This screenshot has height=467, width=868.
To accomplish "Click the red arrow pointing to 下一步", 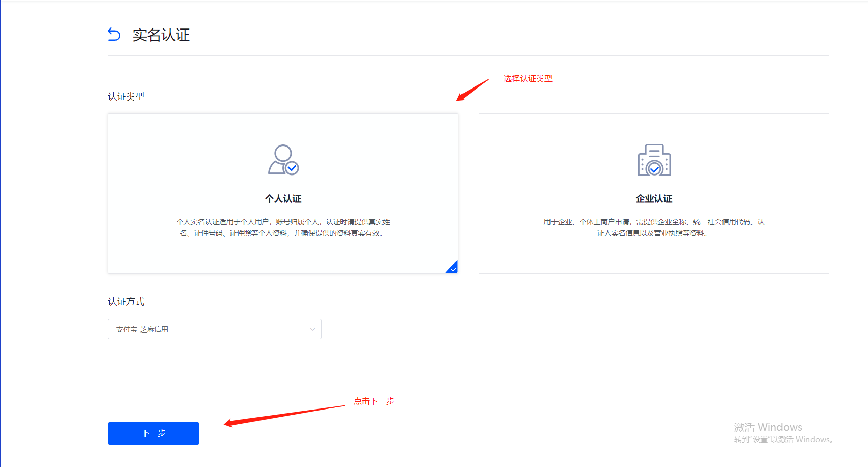I will click(284, 415).
